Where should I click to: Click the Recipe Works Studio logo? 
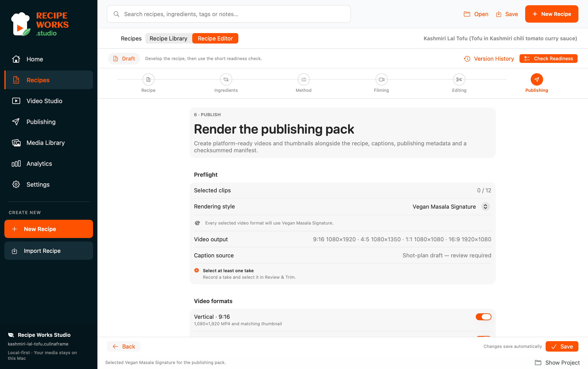pos(40,24)
